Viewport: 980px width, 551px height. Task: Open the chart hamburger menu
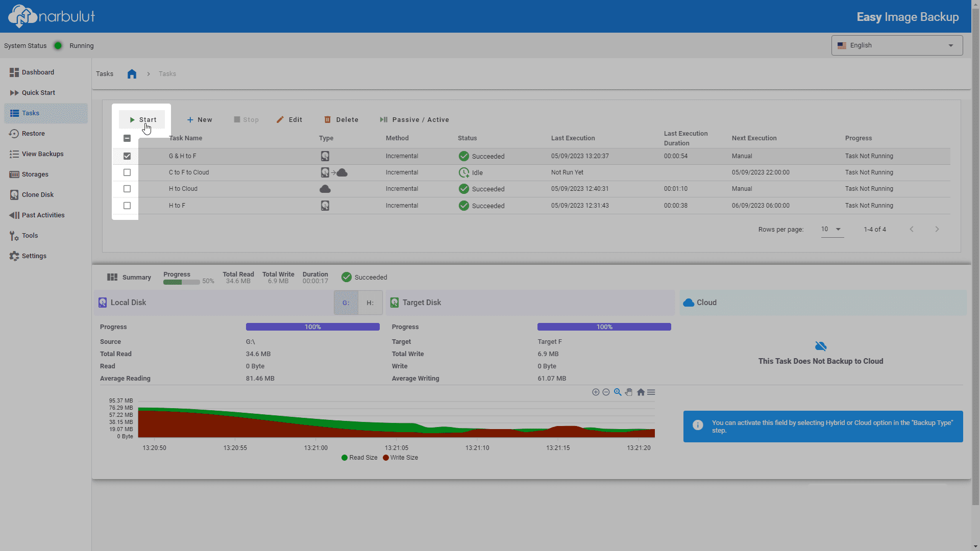(651, 392)
